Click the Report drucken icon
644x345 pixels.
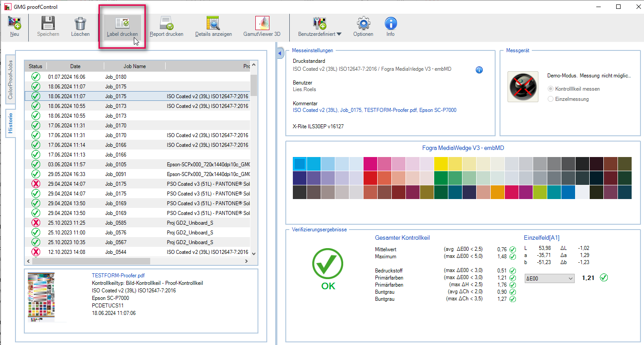(166, 23)
